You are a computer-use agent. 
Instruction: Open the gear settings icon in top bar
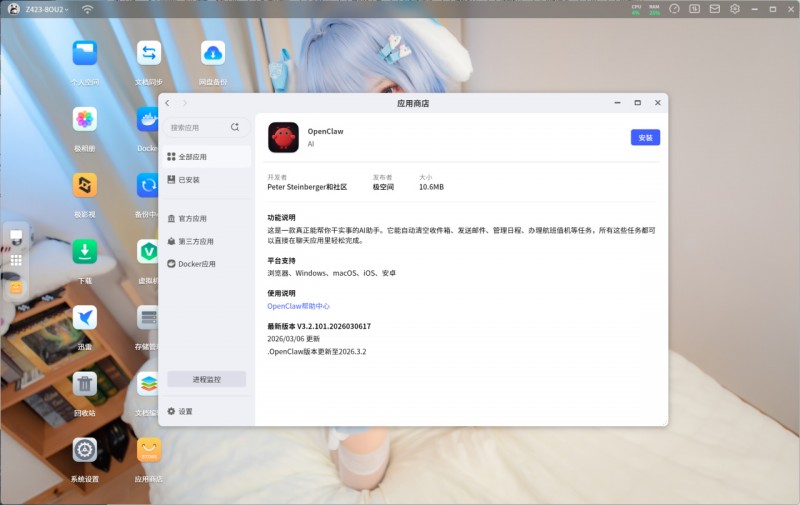735,9
